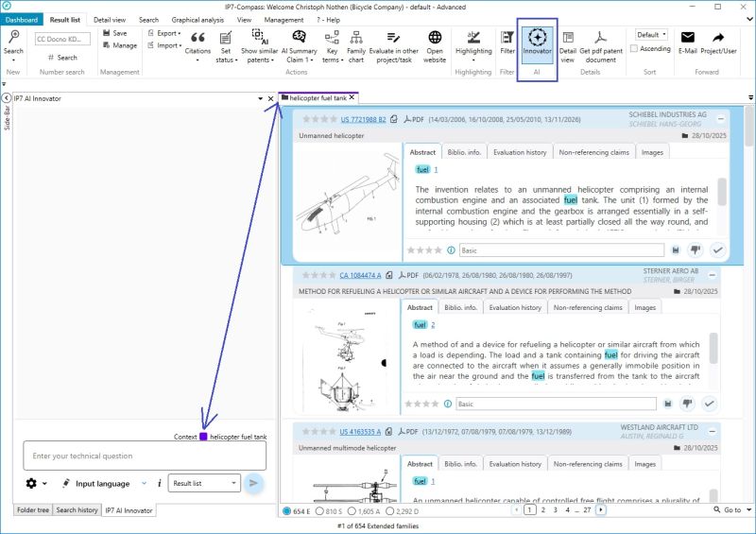This screenshot has width=756, height=534.
Task: Expand the Input language dropdown
Action: tap(144, 483)
